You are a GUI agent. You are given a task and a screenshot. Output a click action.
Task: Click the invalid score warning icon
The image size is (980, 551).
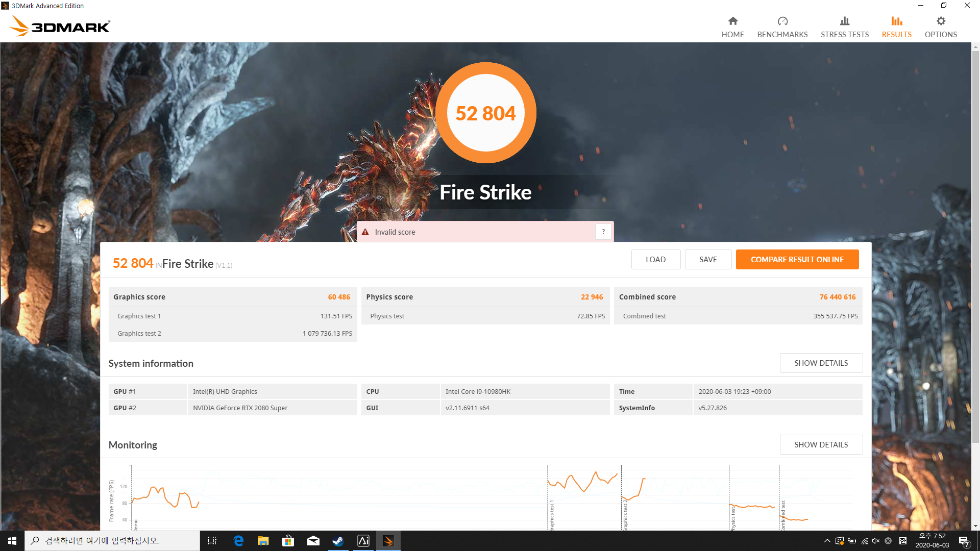pyautogui.click(x=365, y=232)
